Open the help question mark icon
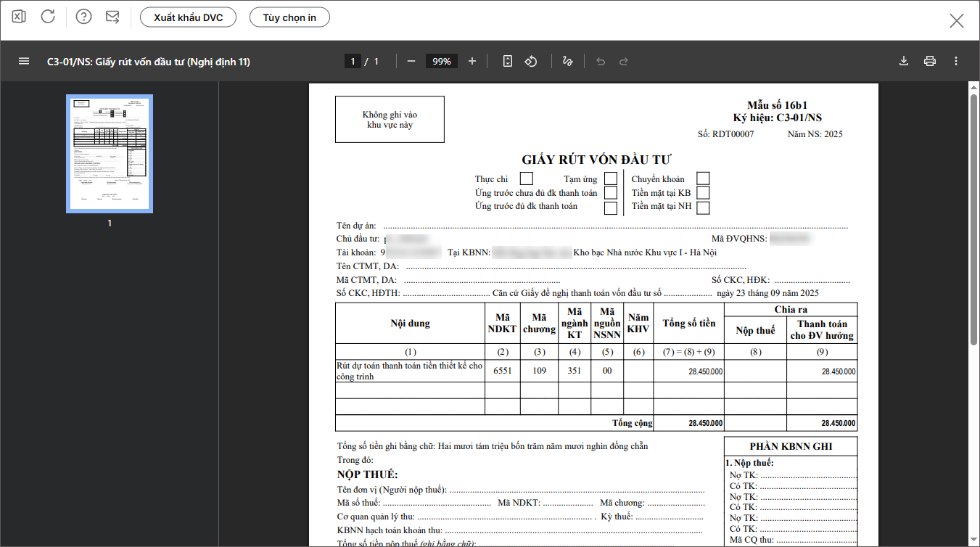 click(x=83, y=17)
